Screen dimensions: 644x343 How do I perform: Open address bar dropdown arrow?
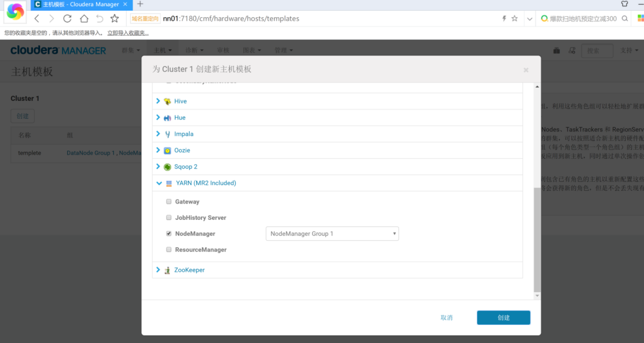529,19
